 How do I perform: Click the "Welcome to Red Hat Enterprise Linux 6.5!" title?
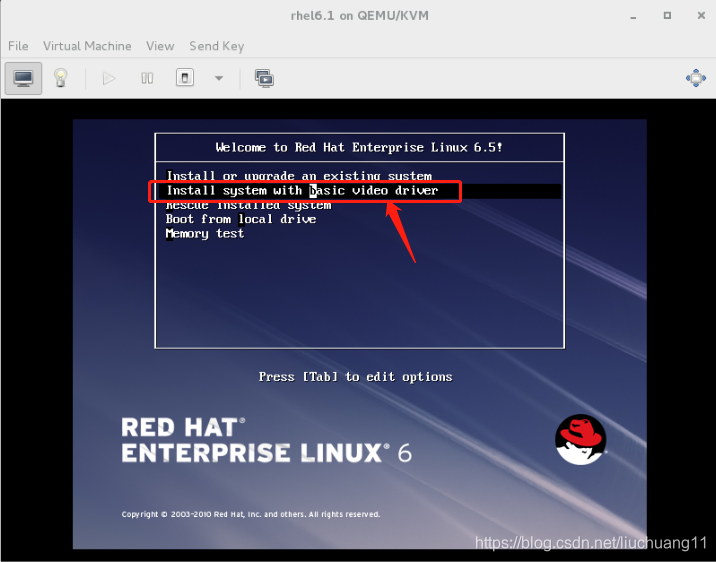(359, 147)
